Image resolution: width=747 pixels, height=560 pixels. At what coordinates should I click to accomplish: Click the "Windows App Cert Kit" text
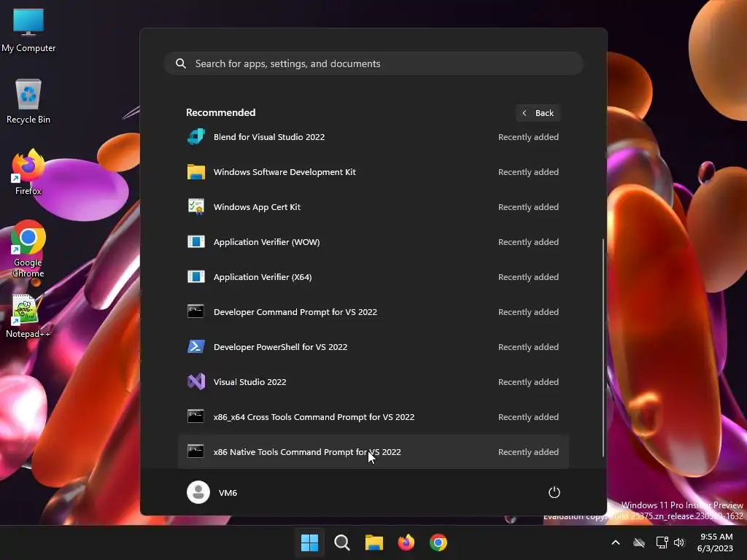tap(257, 207)
